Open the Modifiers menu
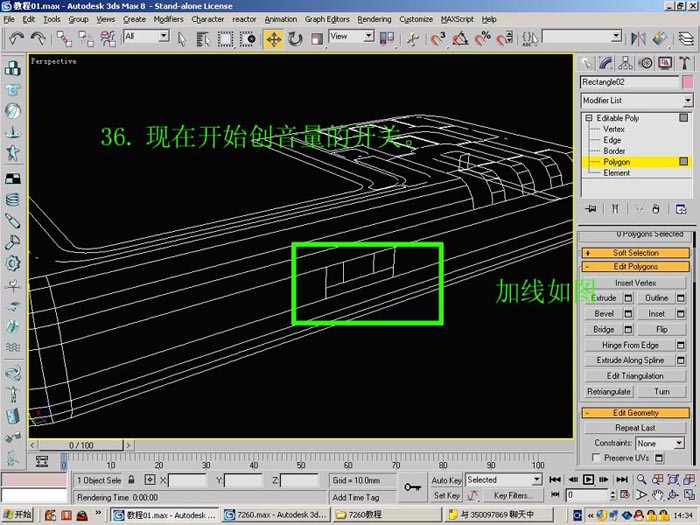The height and width of the screenshot is (525, 700). point(168,19)
